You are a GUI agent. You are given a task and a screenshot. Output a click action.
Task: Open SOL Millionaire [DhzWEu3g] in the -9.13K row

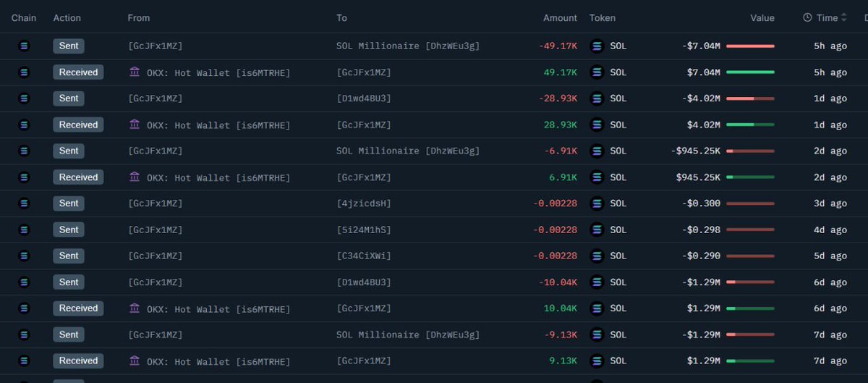pos(408,334)
